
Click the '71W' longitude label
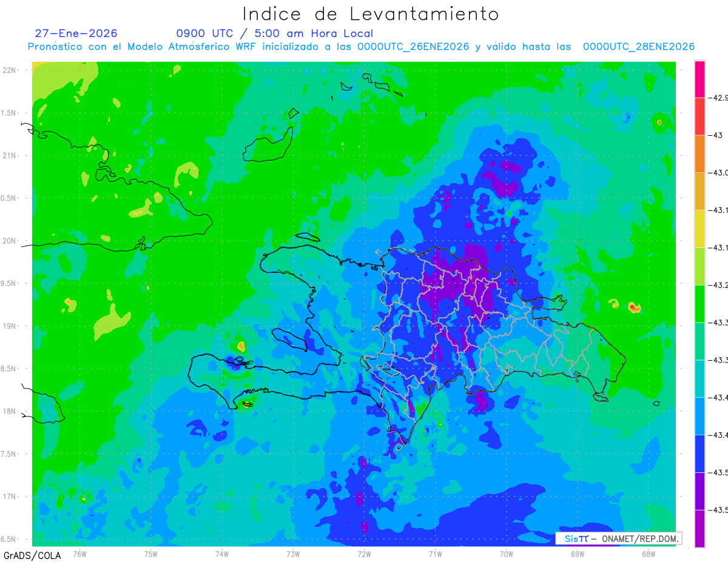pyautogui.click(x=435, y=553)
